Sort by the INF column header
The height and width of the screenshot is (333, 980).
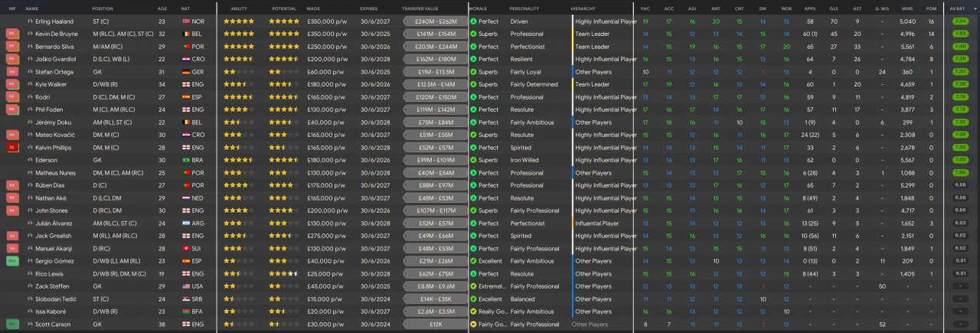click(x=11, y=8)
